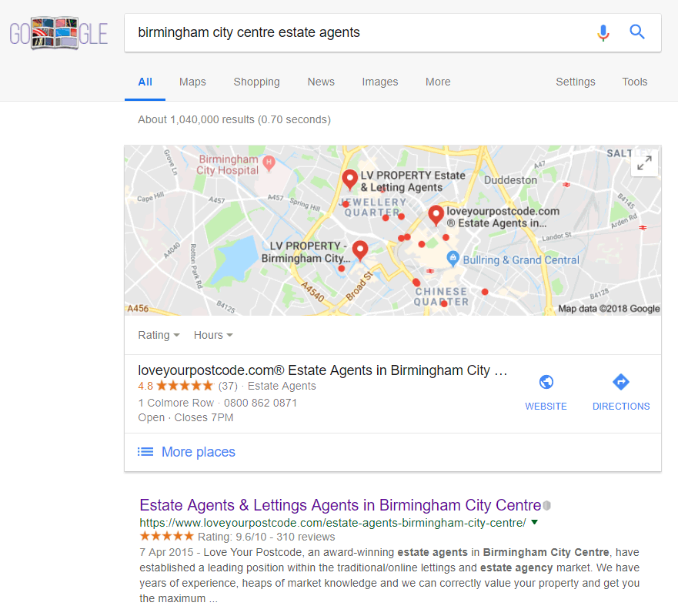Open the Google doodle logo
The height and width of the screenshot is (616, 678).
(x=58, y=34)
